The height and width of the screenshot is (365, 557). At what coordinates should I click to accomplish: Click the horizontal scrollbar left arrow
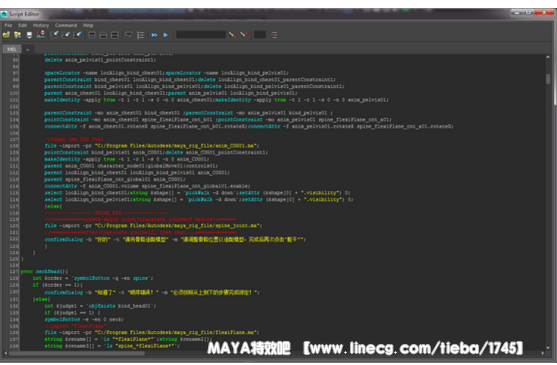click(x=5, y=353)
